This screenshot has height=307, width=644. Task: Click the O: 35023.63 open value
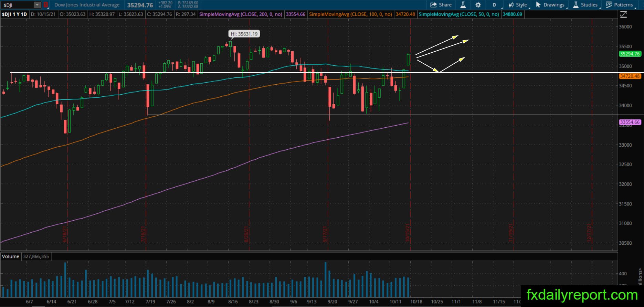click(73, 14)
